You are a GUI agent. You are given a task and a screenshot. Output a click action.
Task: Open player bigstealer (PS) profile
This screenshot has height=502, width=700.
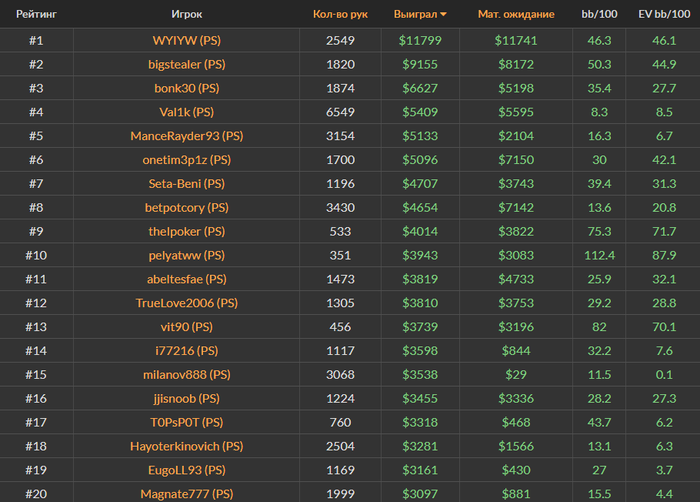pyautogui.click(x=186, y=64)
